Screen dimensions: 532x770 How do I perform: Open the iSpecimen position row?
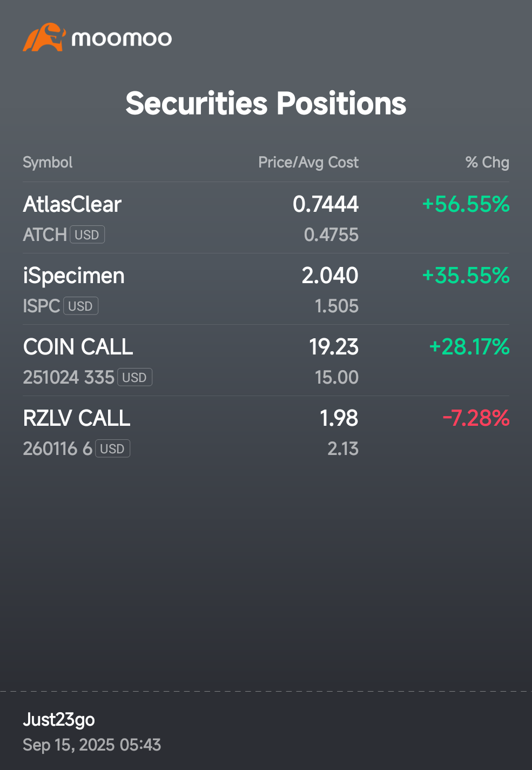pyautogui.click(x=266, y=289)
